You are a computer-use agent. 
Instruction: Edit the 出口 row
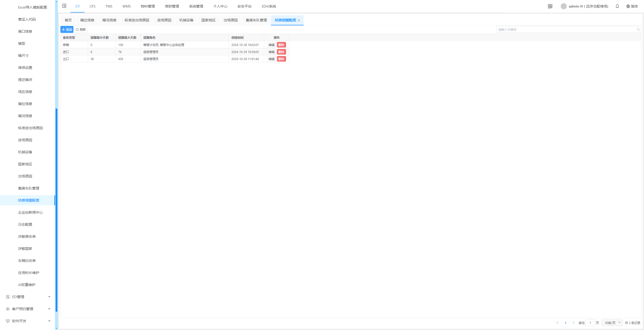coord(271,59)
